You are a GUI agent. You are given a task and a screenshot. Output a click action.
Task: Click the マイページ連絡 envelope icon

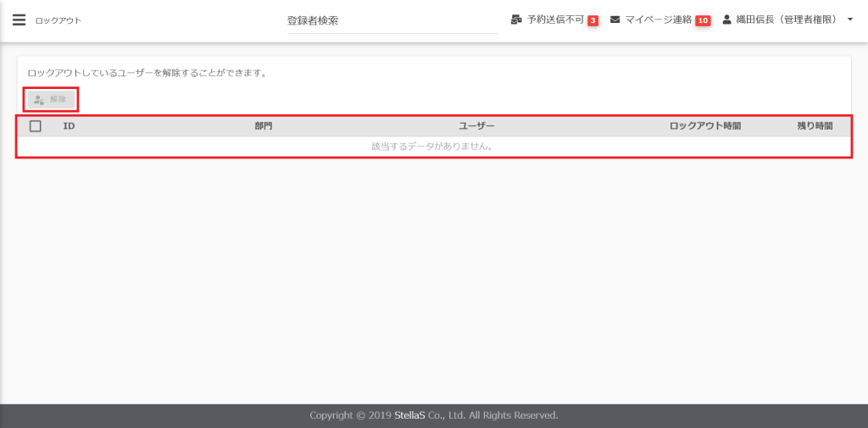615,19
